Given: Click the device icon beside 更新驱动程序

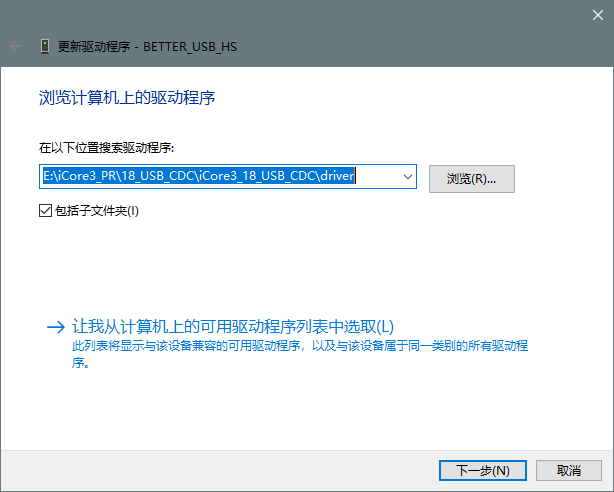Looking at the screenshot, I should [x=44, y=46].
